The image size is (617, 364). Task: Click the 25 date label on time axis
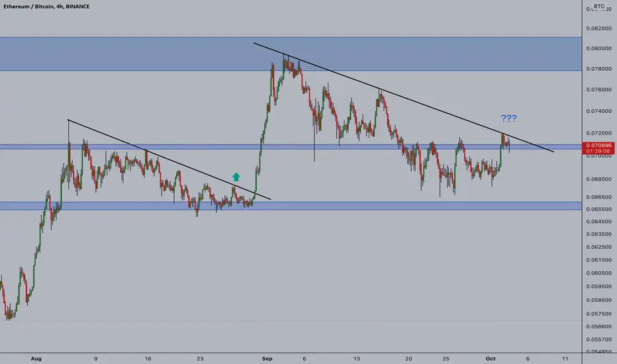pos(446,359)
